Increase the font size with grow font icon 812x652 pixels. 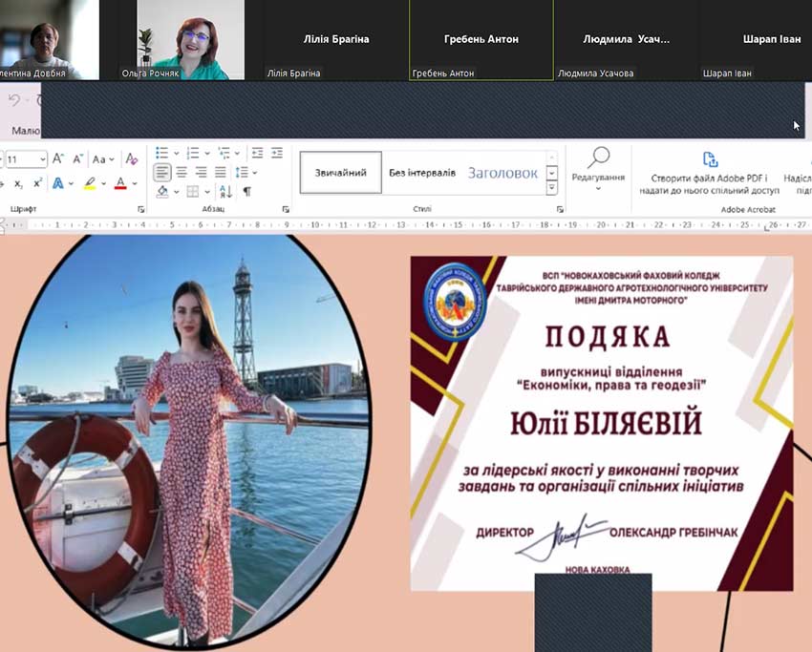57,159
